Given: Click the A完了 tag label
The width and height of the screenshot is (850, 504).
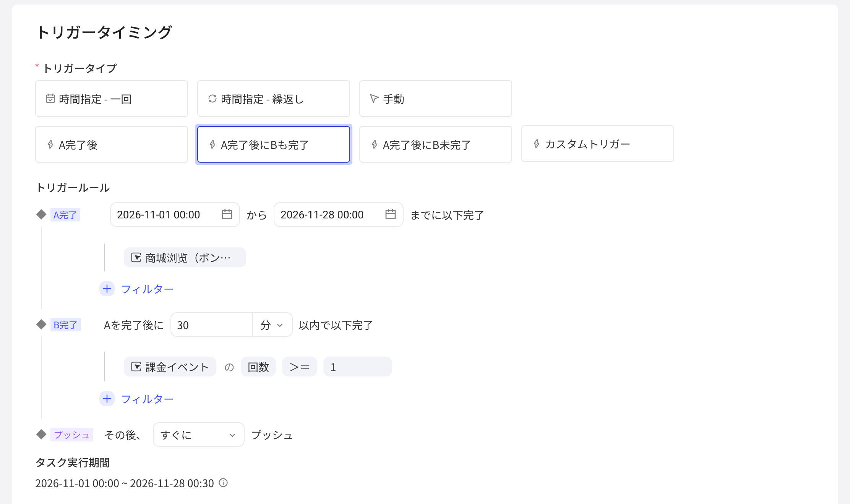Looking at the screenshot, I should pyautogui.click(x=65, y=215).
